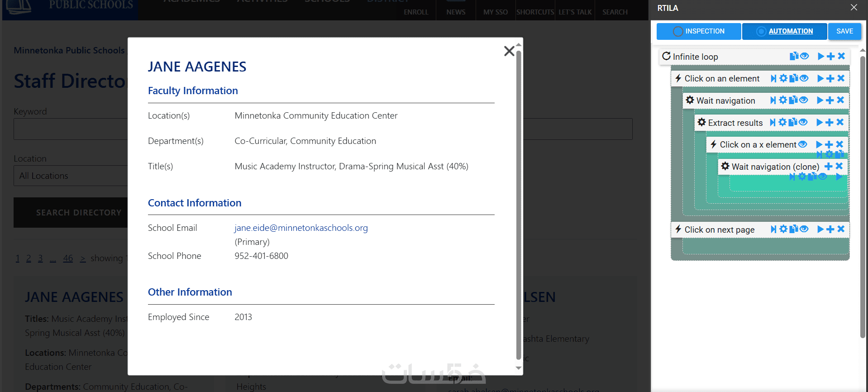Click the modal's vertical scrollbar
Viewport: 868px width, 392px height.
(x=519, y=204)
